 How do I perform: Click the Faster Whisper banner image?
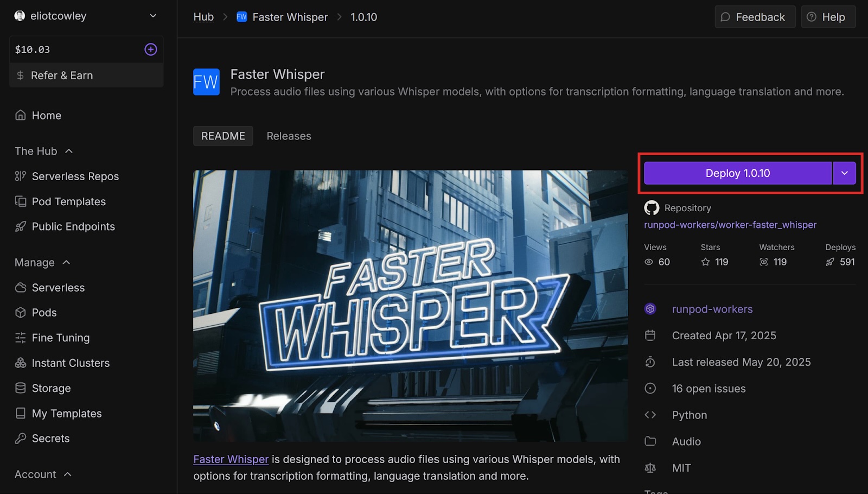click(x=410, y=306)
